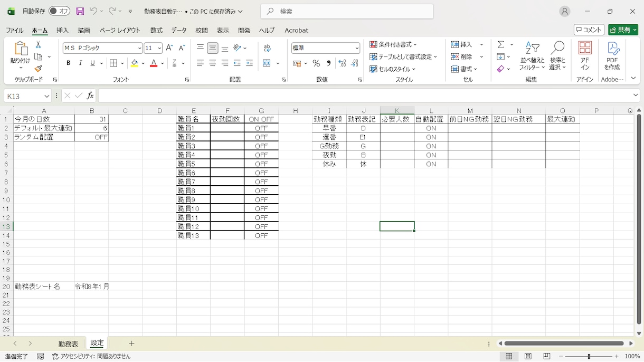
Task: Apply Italic formatting
Action: (80, 63)
